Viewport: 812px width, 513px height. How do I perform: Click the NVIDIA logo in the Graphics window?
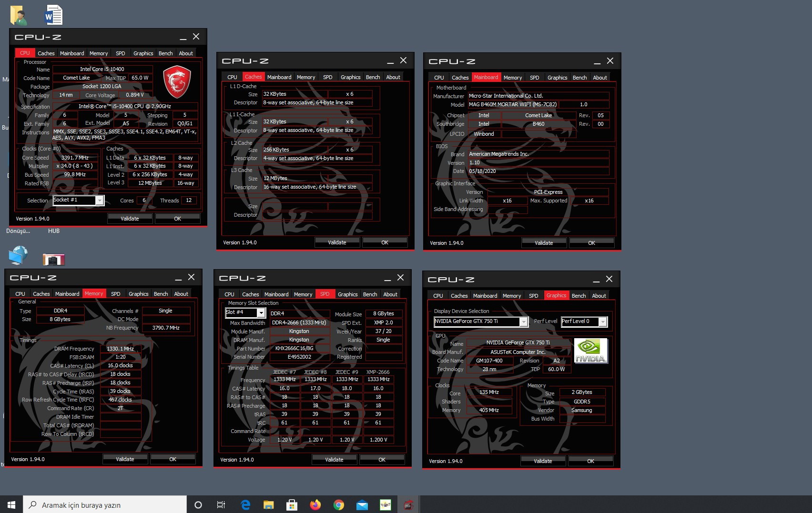tap(590, 351)
